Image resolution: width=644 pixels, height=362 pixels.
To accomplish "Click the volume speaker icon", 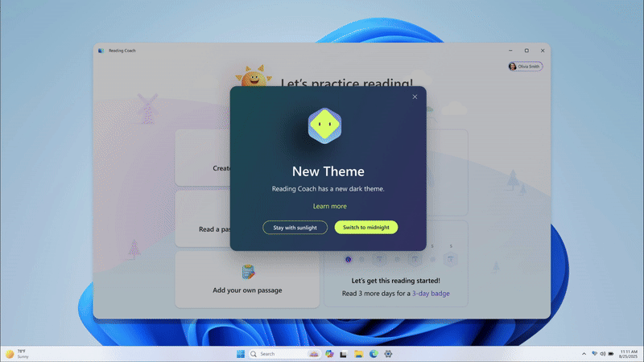I will (602, 354).
